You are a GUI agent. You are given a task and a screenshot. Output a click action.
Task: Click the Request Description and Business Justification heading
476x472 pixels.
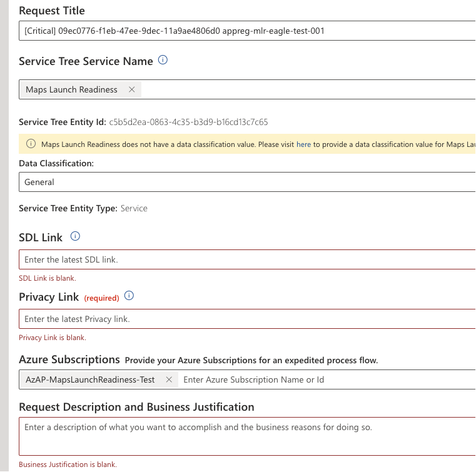(x=136, y=407)
